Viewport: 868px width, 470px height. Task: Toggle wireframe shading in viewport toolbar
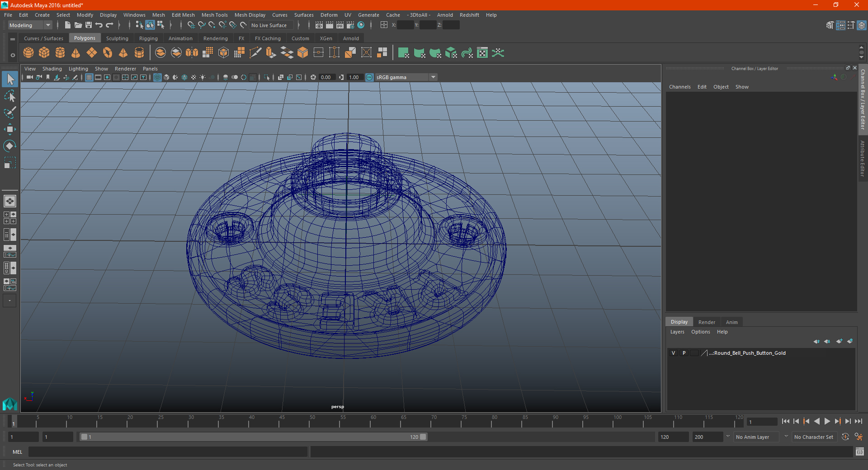(157, 77)
